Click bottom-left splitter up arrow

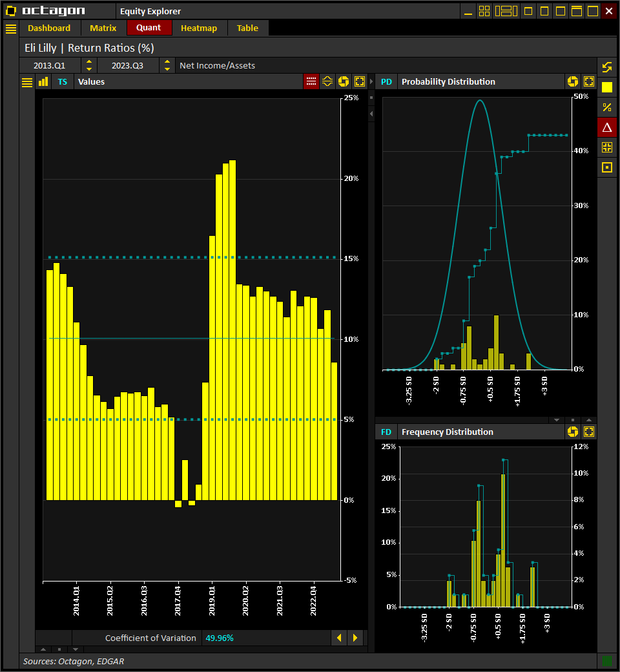43,649
